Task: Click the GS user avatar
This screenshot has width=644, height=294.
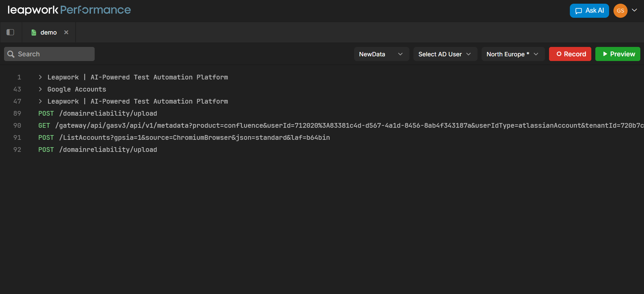Action: [620, 11]
